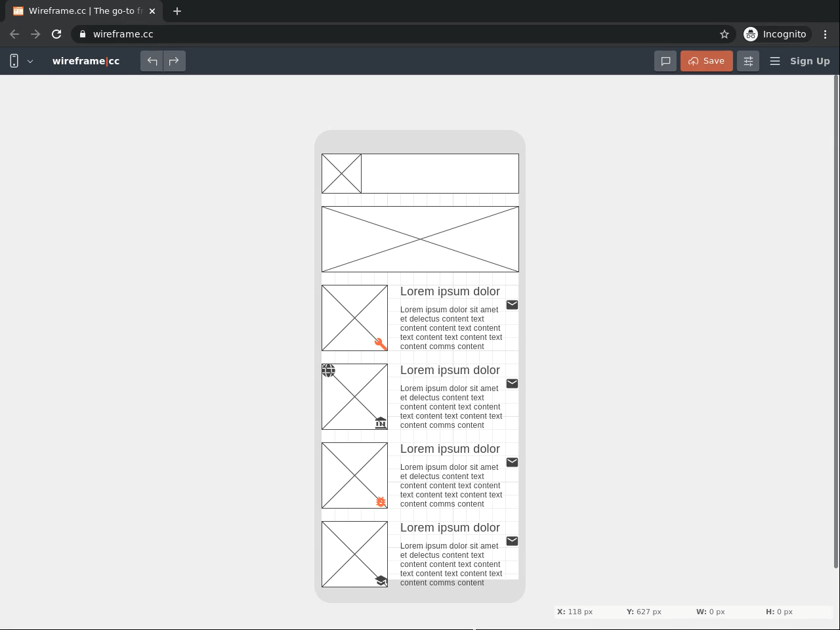Image resolution: width=840 pixels, height=630 pixels.
Task: Select the first 'Lorem ipsum dolor' heading
Action: 450,291
